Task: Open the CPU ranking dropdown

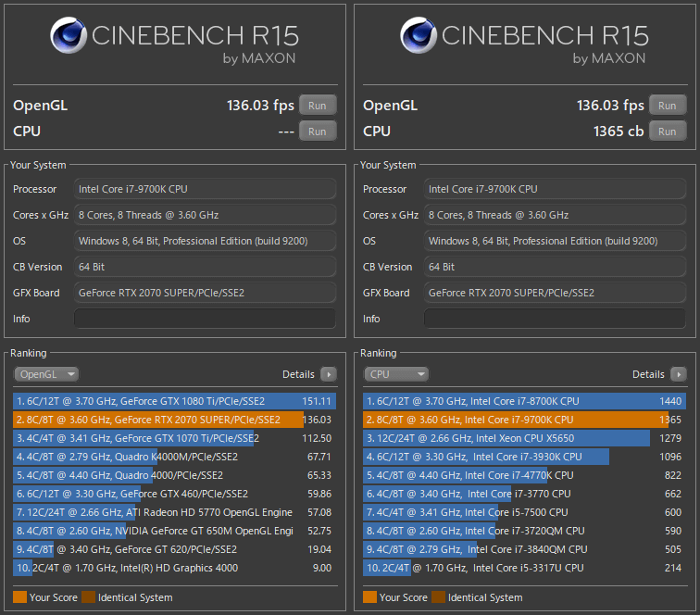Action: tap(396, 374)
